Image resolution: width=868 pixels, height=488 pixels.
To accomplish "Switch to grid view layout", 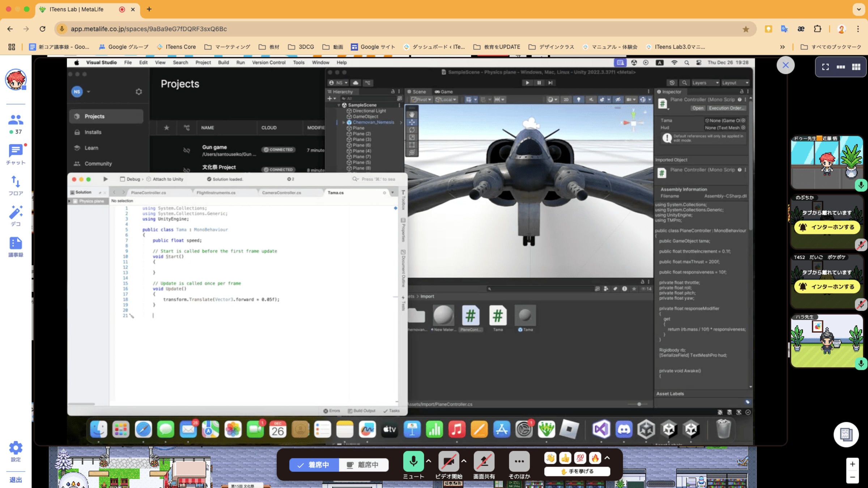I will 856,67.
